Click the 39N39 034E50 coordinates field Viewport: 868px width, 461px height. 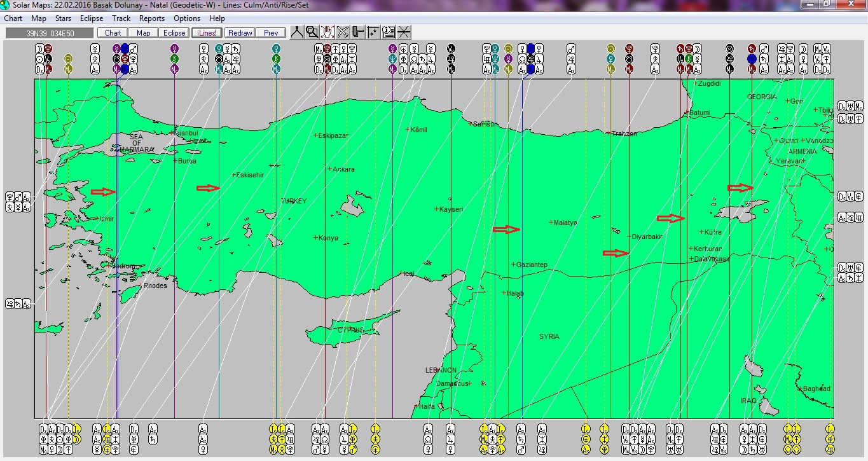[x=50, y=33]
